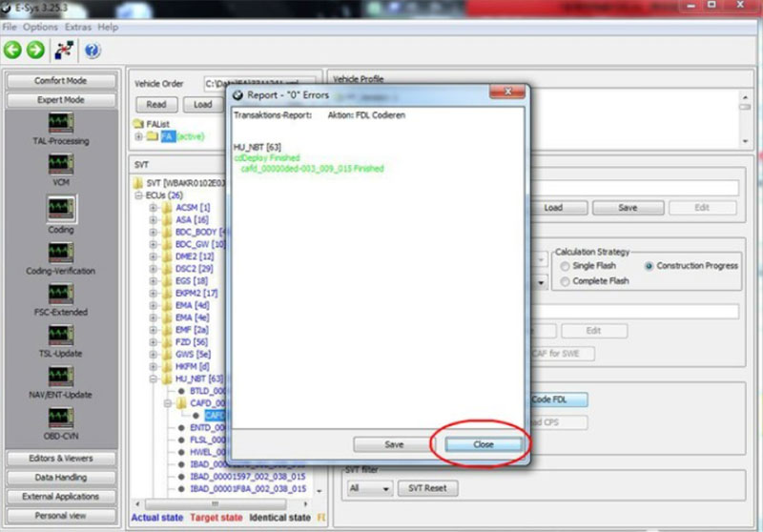Click the green forward arrow icon
This screenshot has height=532, width=763.
[35, 51]
